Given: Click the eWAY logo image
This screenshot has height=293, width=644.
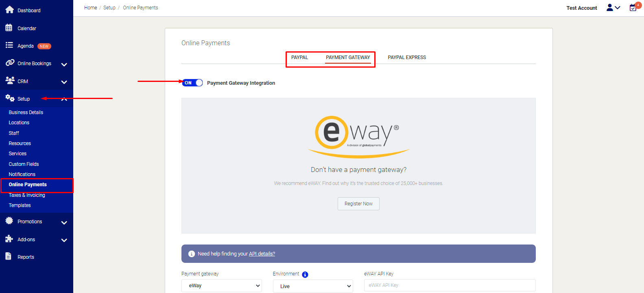Looking at the screenshot, I should [358, 137].
